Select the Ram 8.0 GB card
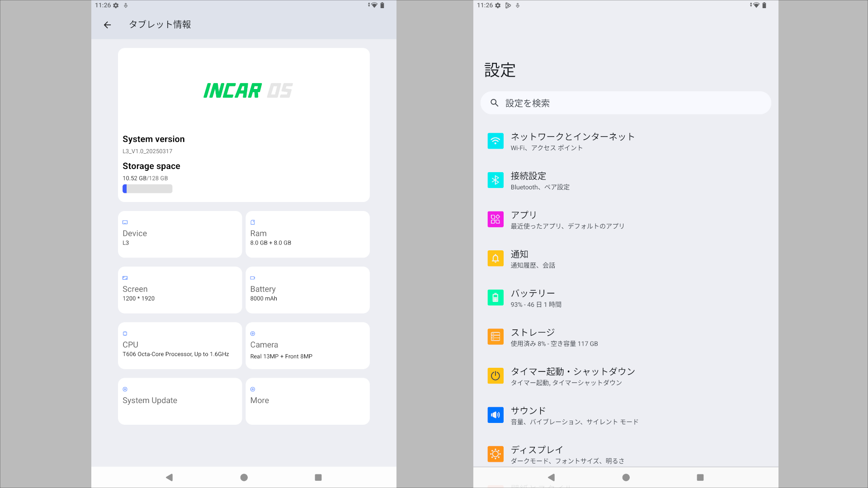The width and height of the screenshot is (868, 488). (x=307, y=235)
